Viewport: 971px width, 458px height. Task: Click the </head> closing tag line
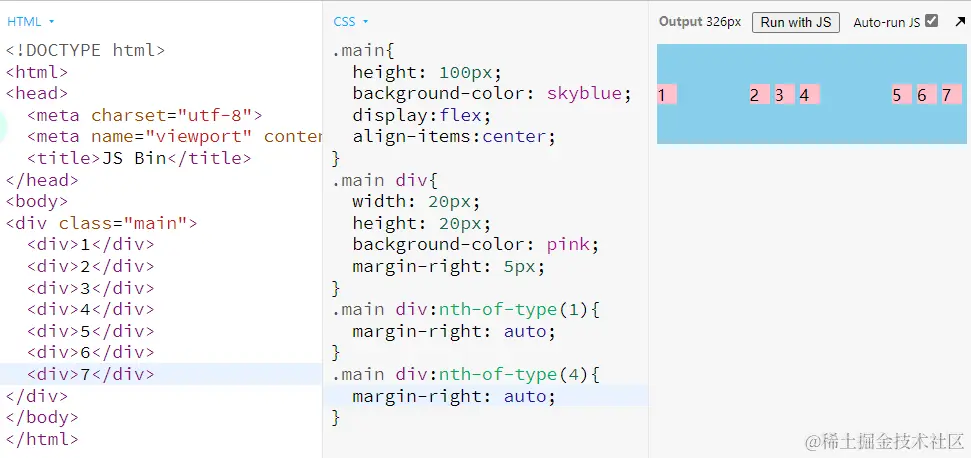42,180
